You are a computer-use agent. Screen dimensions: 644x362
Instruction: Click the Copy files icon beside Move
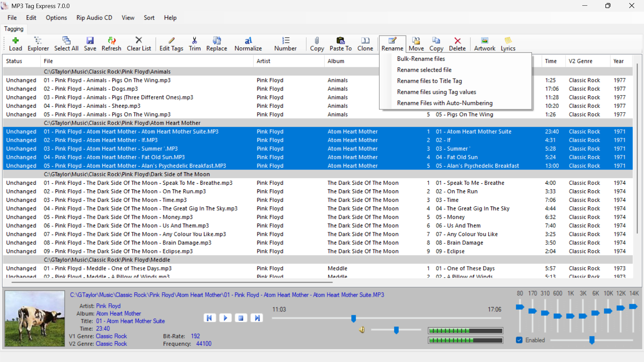click(436, 44)
